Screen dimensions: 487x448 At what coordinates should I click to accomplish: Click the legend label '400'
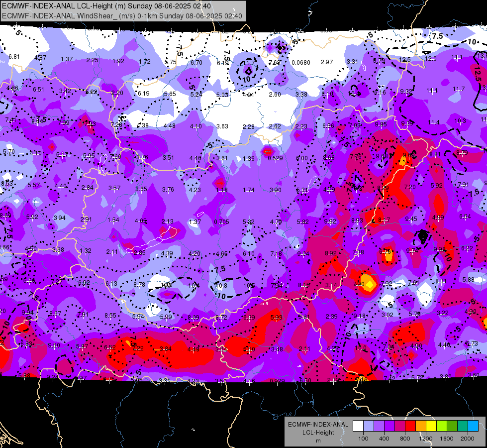(x=384, y=439)
